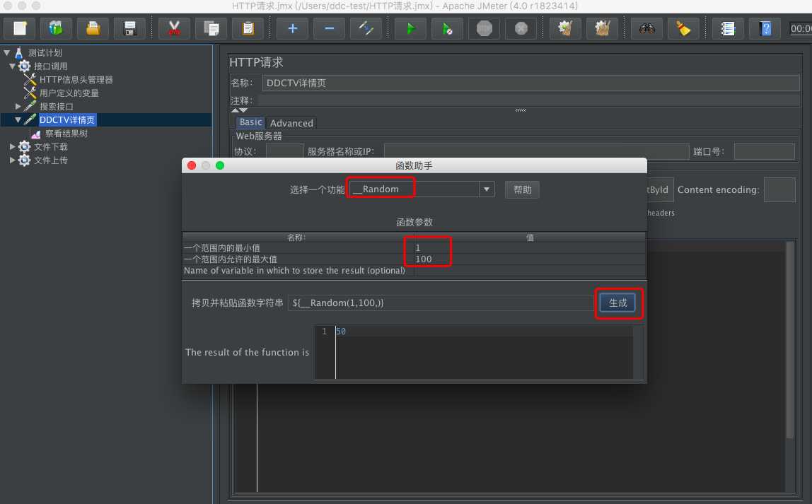812x504 pixels.
Task: Stop the test using Stop icon
Action: pos(485,28)
